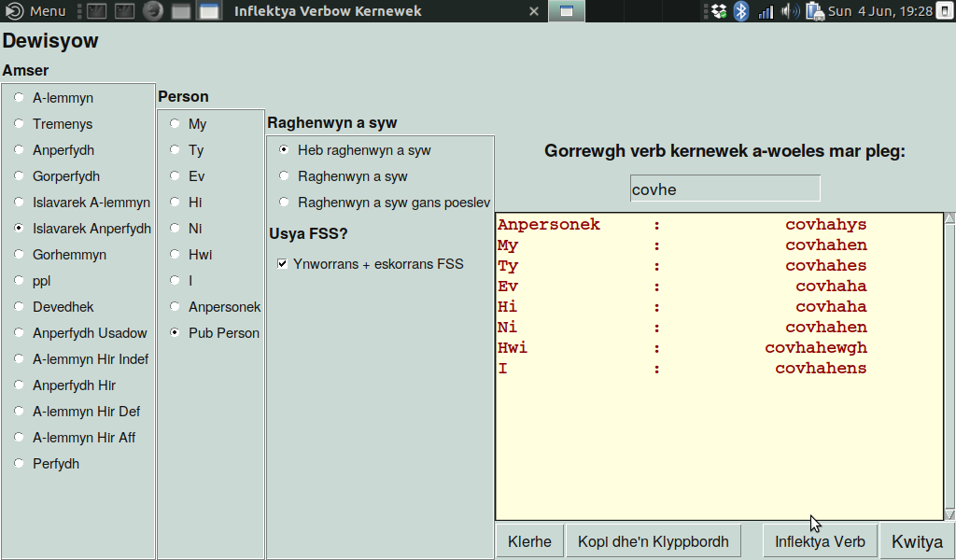Image resolution: width=956 pixels, height=560 pixels.
Task: Open the Menu launcher in the panel
Action: [x=35, y=11]
